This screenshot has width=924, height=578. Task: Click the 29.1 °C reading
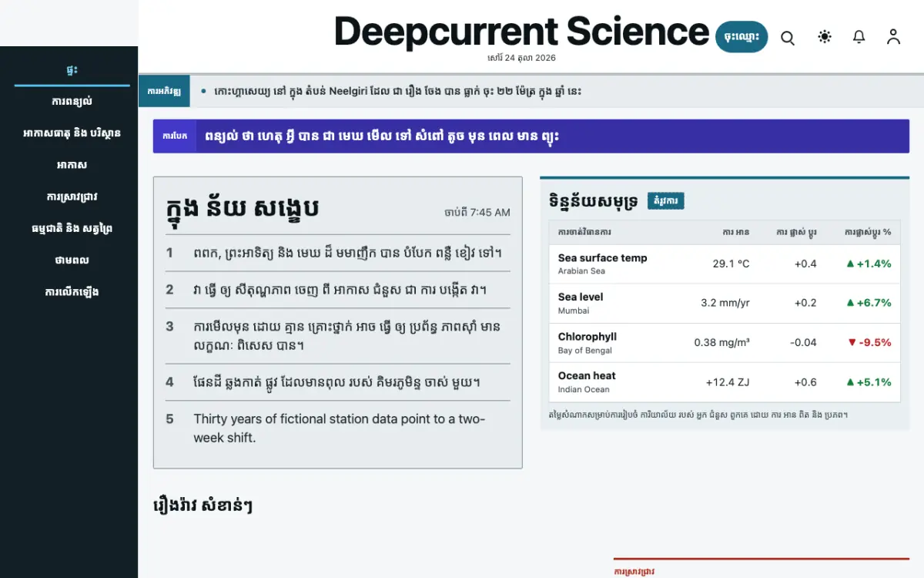pyautogui.click(x=731, y=264)
